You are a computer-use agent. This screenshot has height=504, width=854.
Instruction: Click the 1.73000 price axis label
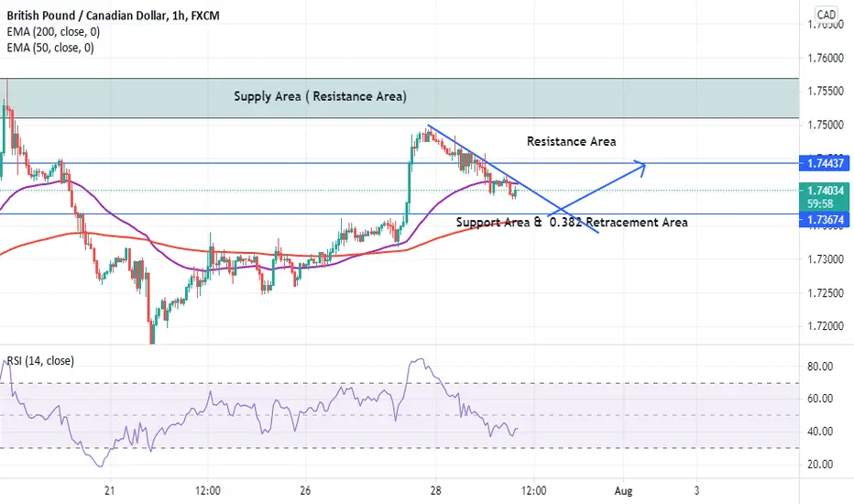coord(826,258)
